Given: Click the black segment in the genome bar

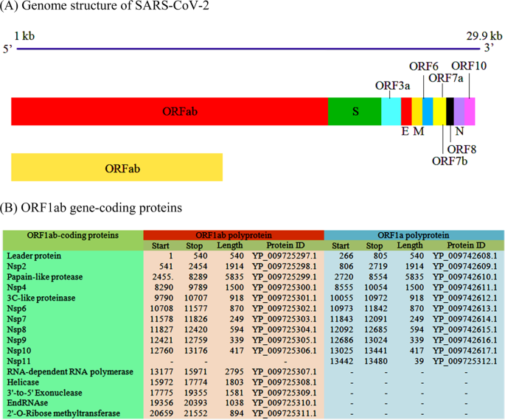Looking at the screenshot, I should [450, 111].
